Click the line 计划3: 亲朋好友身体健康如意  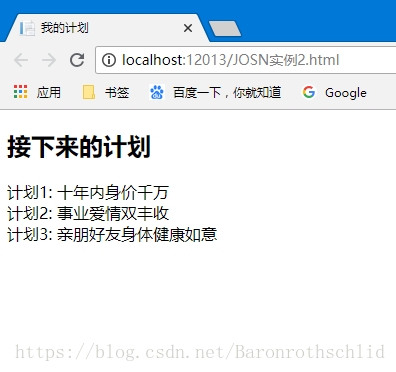pyautogui.click(x=112, y=234)
